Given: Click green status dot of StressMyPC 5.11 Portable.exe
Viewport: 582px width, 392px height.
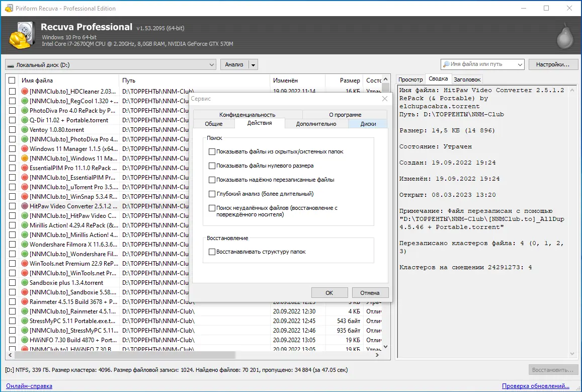Looking at the screenshot, I should pyautogui.click(x=25, y=321).
